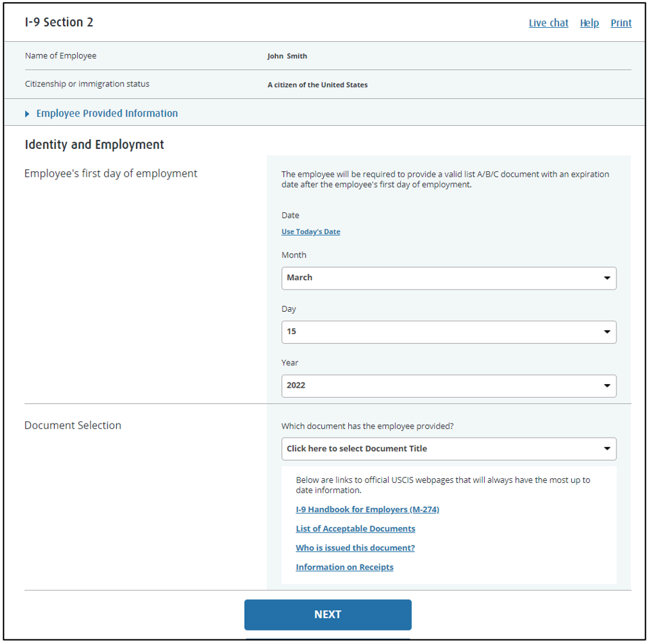Open the Document Title selection dropdown
The width and height of the screenshot is (649, 644).
pos(448,448)
